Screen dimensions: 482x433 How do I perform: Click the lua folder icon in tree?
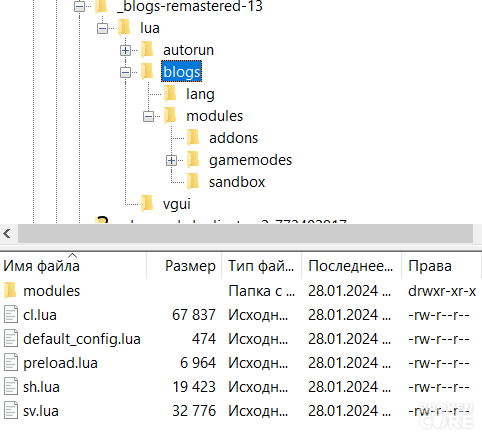point(124,28)
